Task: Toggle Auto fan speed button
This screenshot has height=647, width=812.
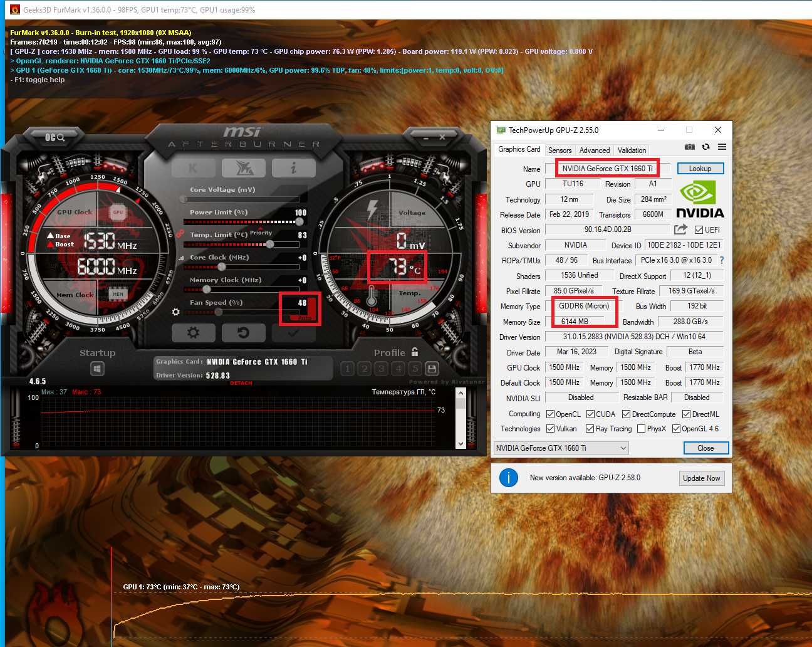Action: pos(304,318)
